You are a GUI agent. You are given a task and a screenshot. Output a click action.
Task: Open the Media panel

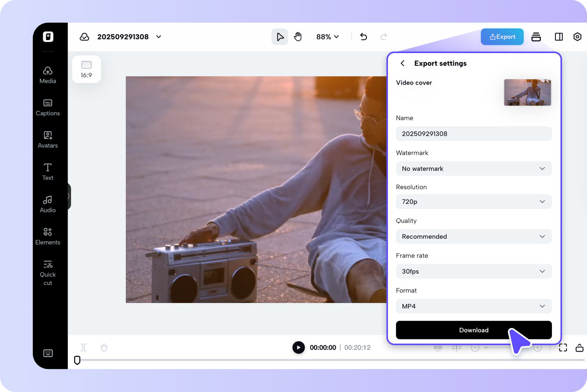click(48, 75)
